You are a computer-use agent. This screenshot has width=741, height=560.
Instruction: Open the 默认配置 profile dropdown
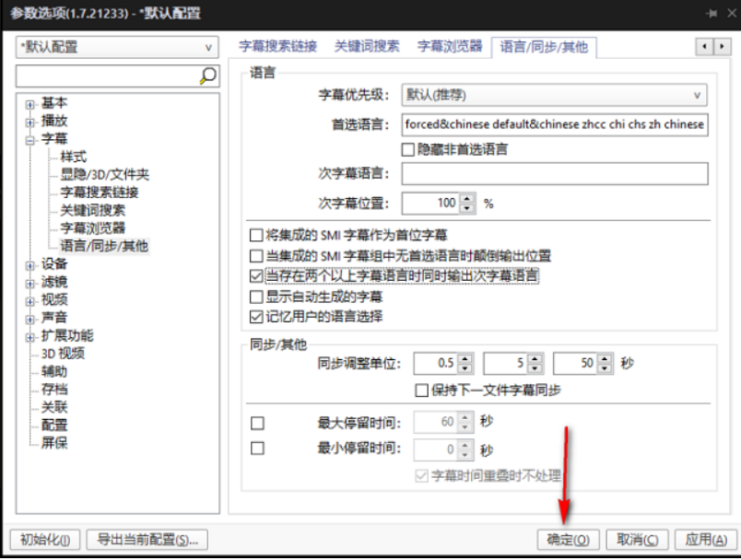click(117, 47)
